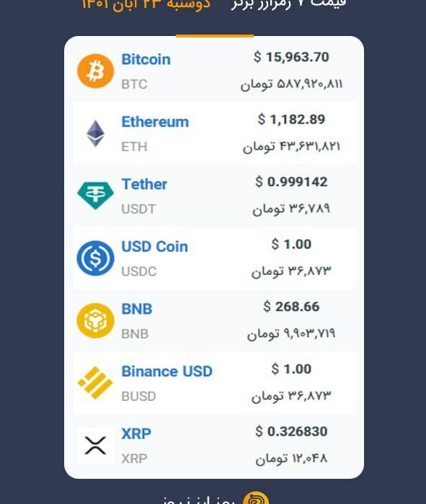The width and height of the screenshot is (426, 504).
Task: Select the green Tether logo icon
Action: click(96, 195)
